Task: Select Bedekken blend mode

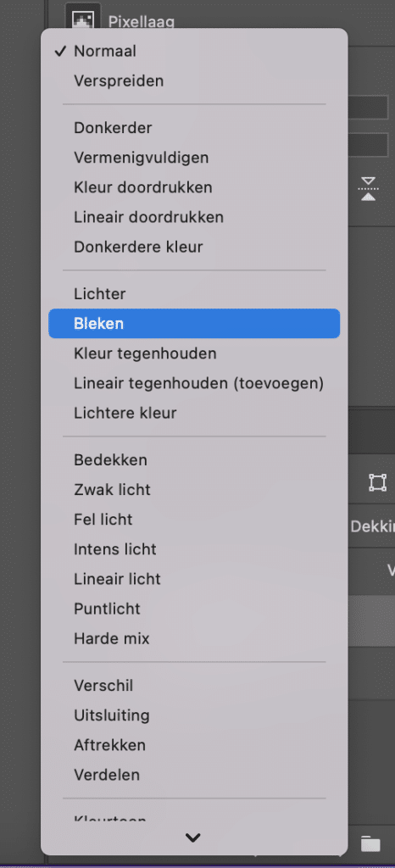Action: (194, 460)
